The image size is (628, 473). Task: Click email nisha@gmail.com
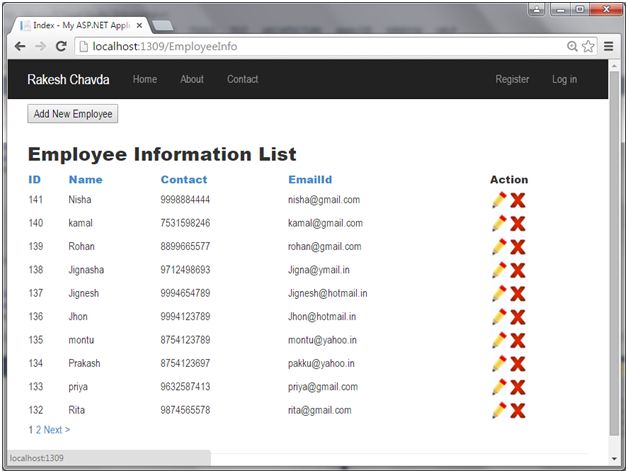point(324,199)
